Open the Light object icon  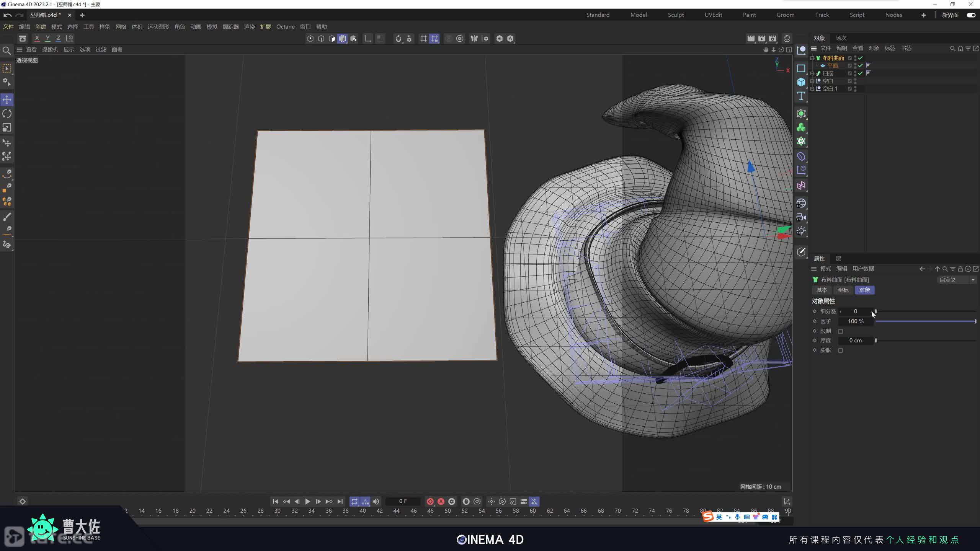click(801, 231)
